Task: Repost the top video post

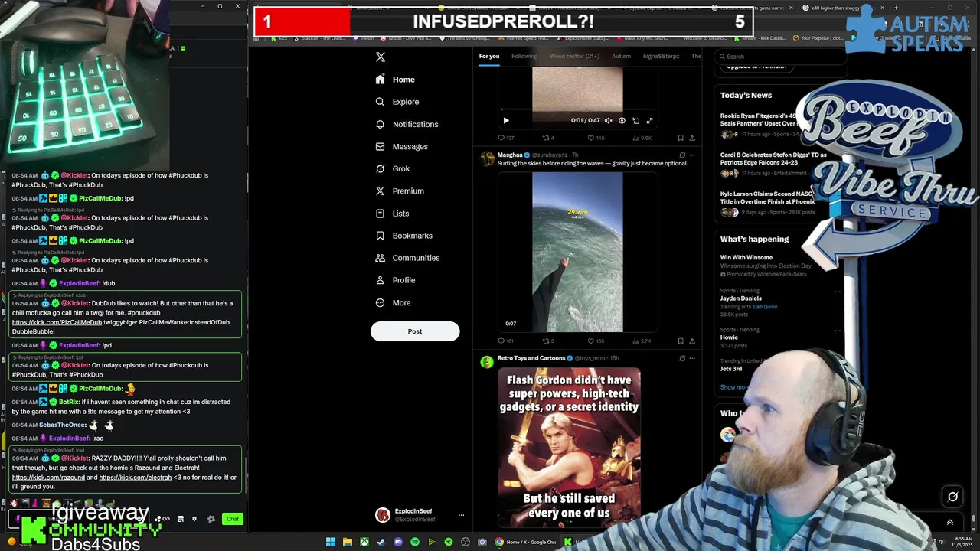Action: (x=548, y=138)
